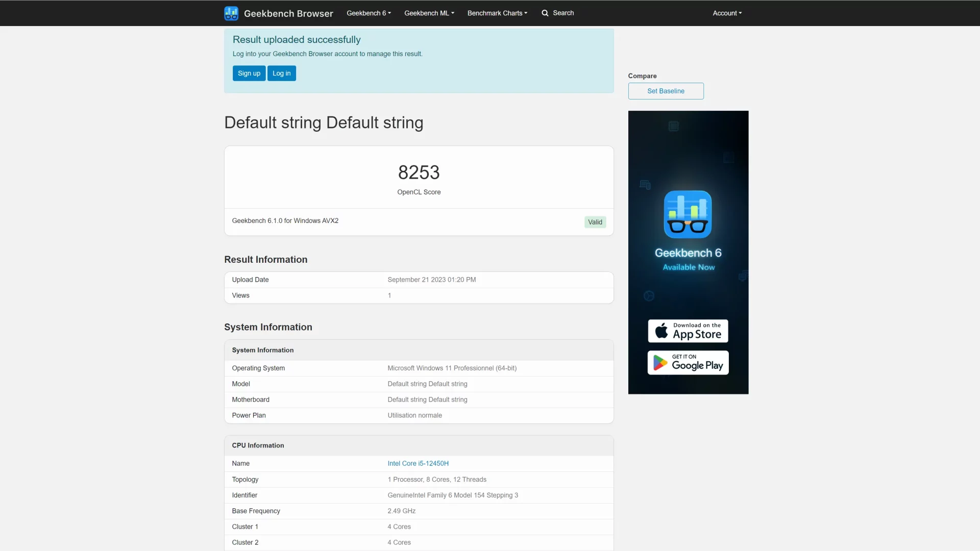Image resolution: width=980 pixels, height=551 pixels.
Task: Expand the Geekbench ML menu
Action: coord(429,13)
